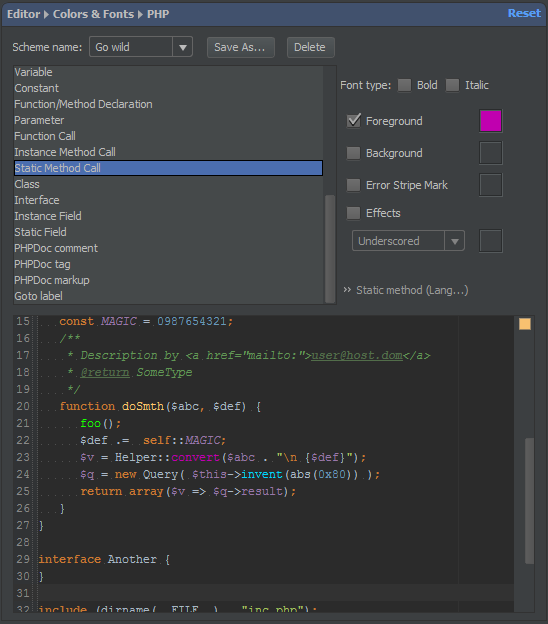
Task: Select Parameter in the attribute list
Action: [x=168, y=120]
